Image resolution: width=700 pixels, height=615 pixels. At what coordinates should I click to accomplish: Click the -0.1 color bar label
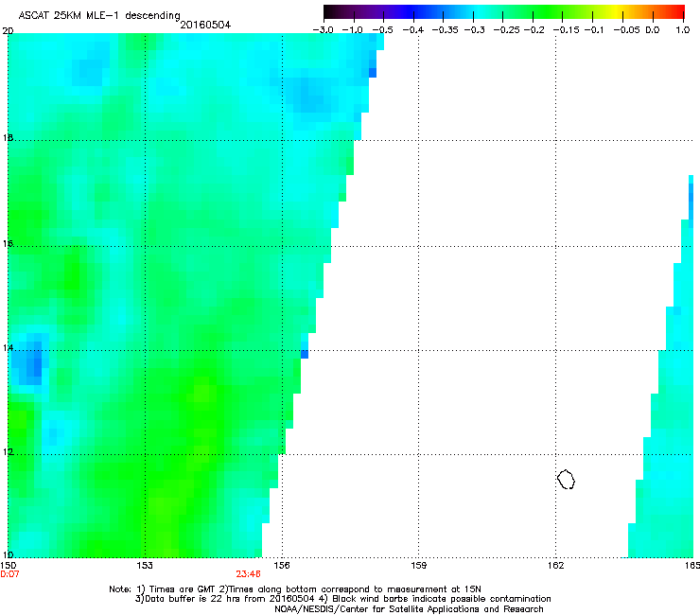pyautogui.click(x=594, y=30)
